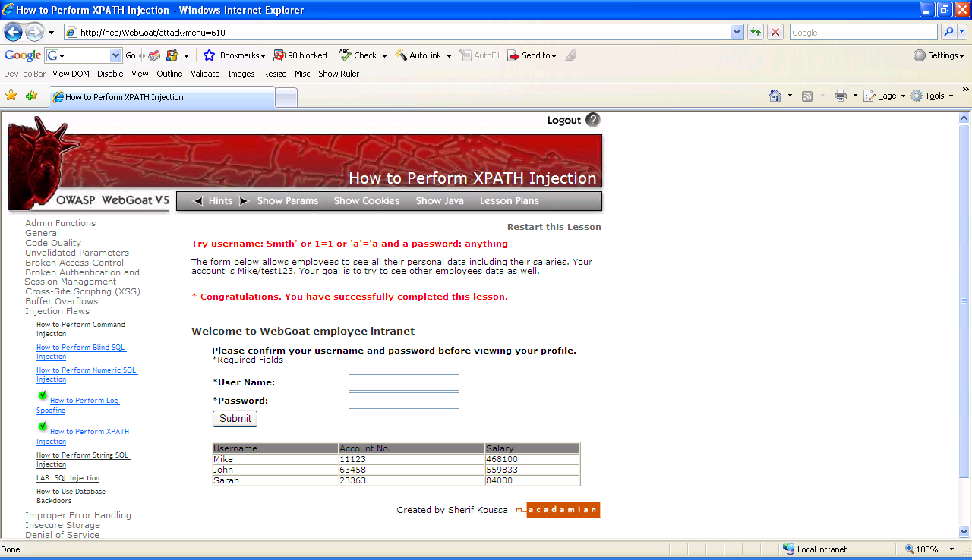Click the User Name input field
Image resolution: width=972 pixels, height=560 pixels.
point(403,382)
